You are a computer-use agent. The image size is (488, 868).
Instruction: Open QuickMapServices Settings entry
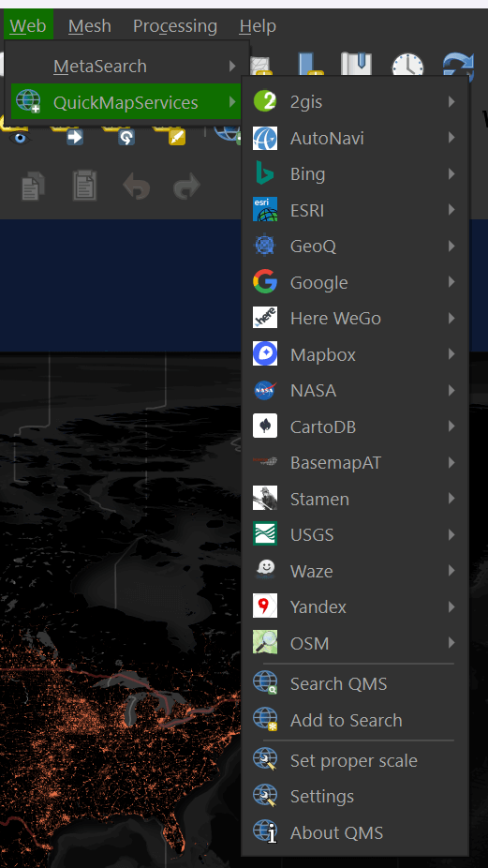355,797
